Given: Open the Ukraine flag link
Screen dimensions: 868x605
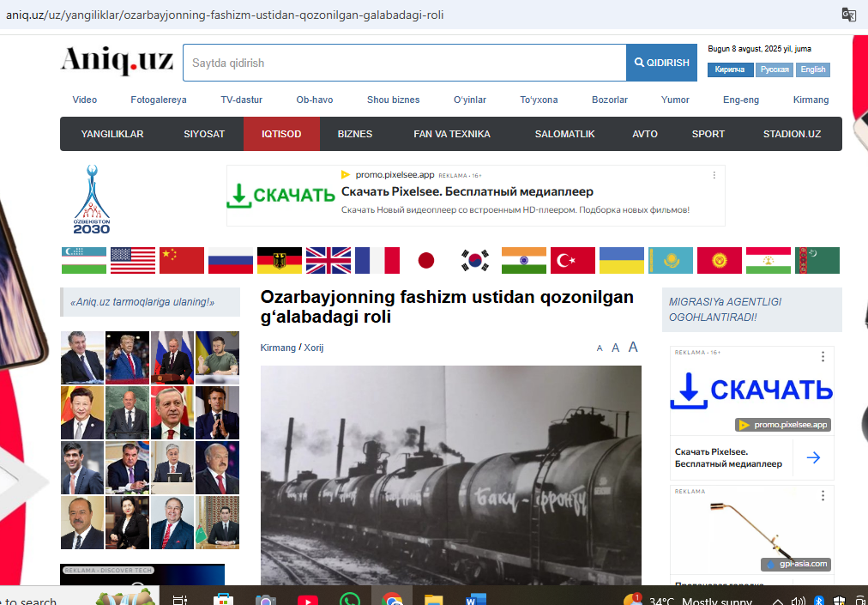Looking at the screenshot, I should tap(621, 260).
